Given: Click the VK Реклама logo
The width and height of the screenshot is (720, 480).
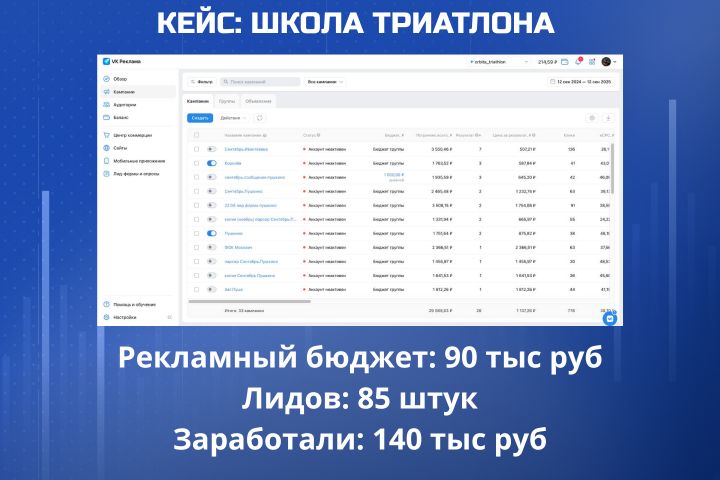Looking at the screenshot, I should point(122,62).
